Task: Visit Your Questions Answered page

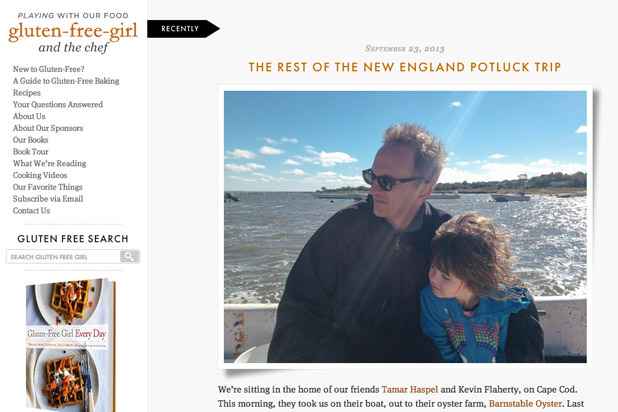Action: (x=58, y=105)
